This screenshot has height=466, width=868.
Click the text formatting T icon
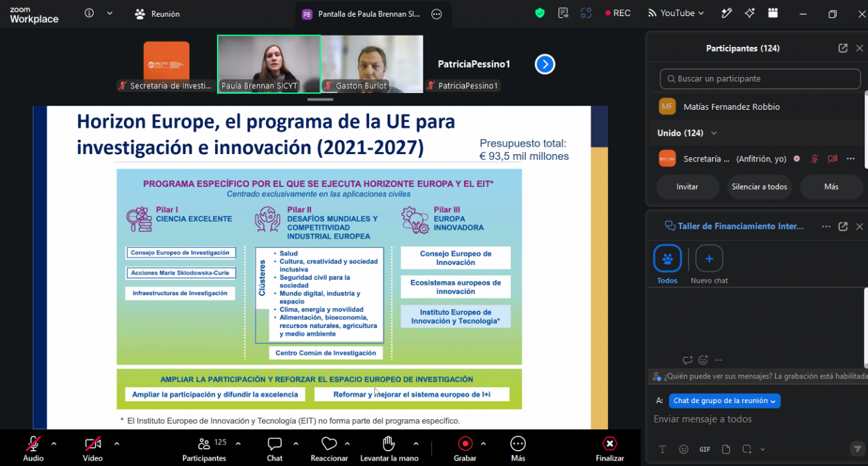pyautogui.click(x=662, y=449)
